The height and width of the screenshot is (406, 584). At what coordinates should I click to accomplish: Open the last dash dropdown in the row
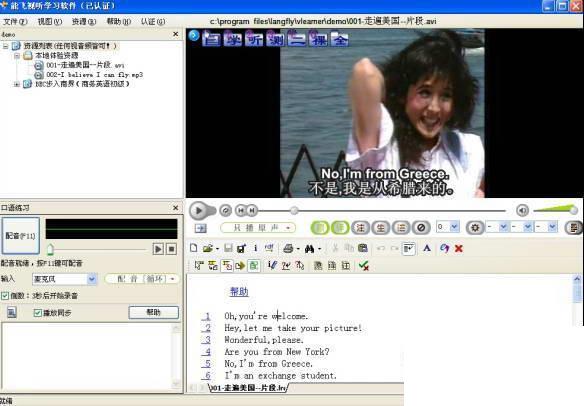coord(546,227)
